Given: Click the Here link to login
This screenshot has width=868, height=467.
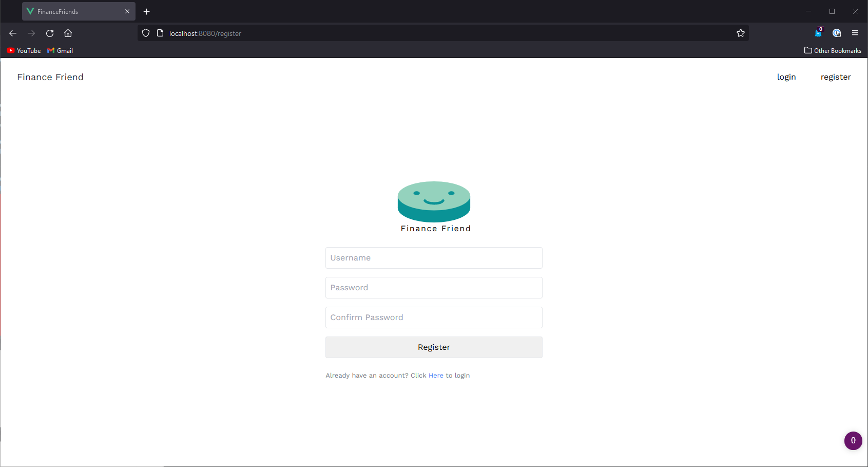Looking at the screenshot, I should (436, 375).
